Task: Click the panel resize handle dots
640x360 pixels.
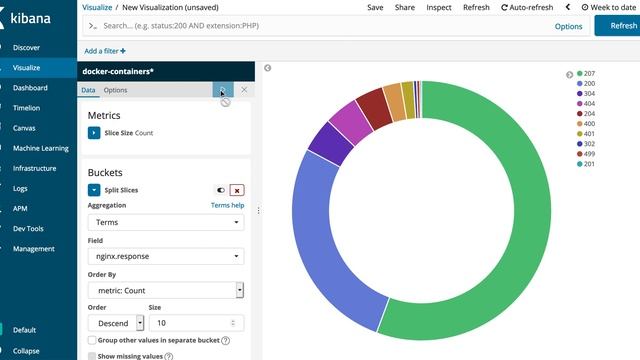Action: coord(258,211)
